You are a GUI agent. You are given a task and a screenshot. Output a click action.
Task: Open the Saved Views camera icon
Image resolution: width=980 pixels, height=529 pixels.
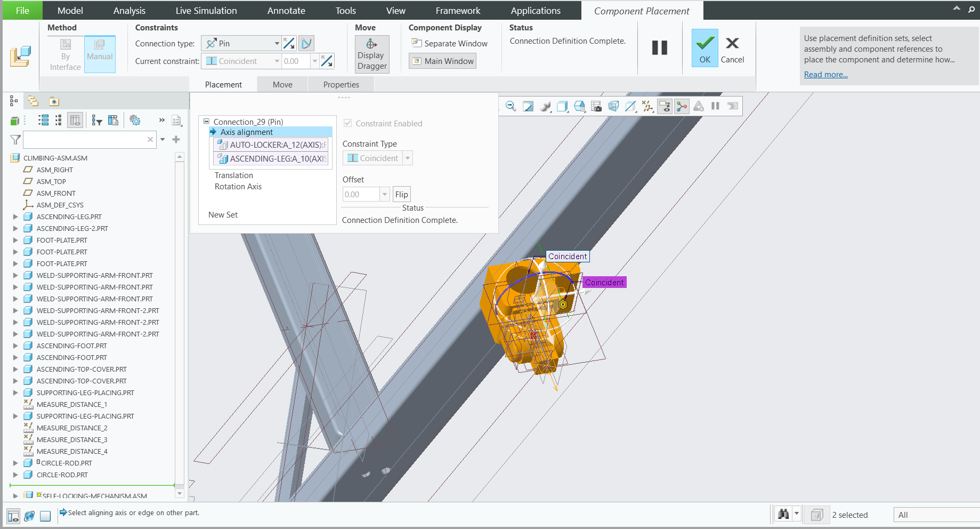tap(596, 106)
